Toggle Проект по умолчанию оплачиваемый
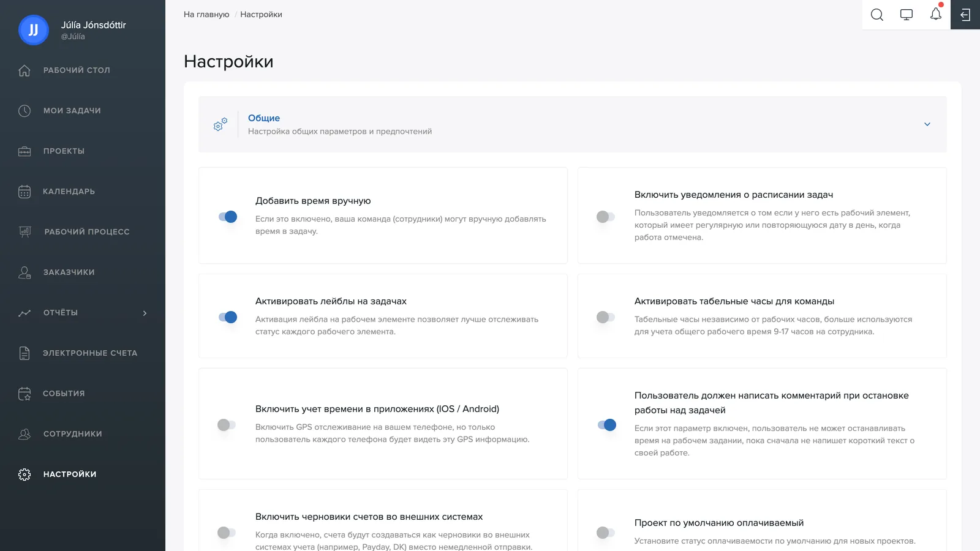 point(606,533)
